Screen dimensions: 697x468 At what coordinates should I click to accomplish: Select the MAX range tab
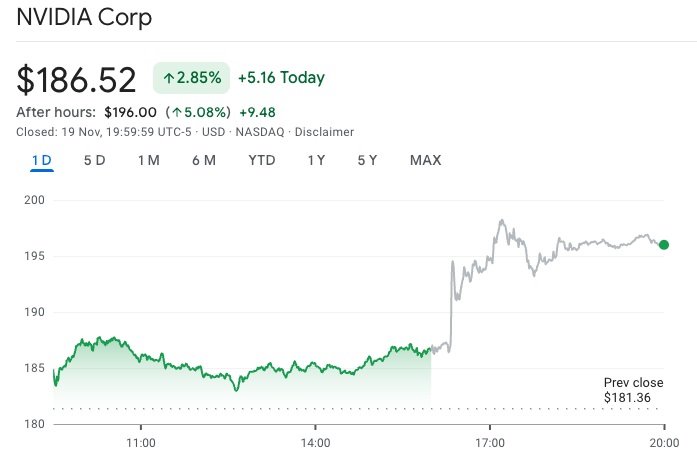425,160
